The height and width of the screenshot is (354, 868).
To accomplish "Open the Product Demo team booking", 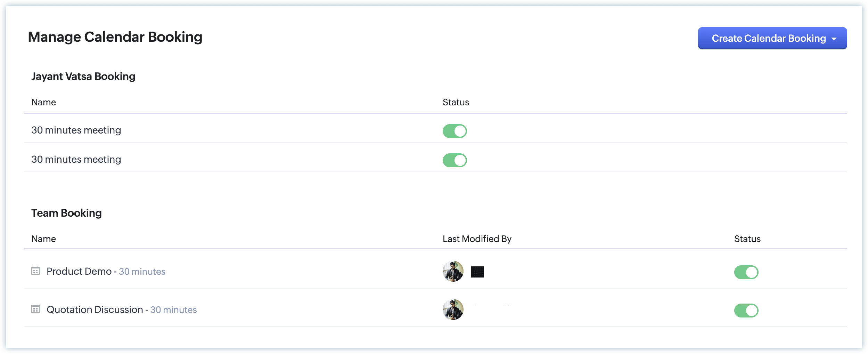I will 79,271.
